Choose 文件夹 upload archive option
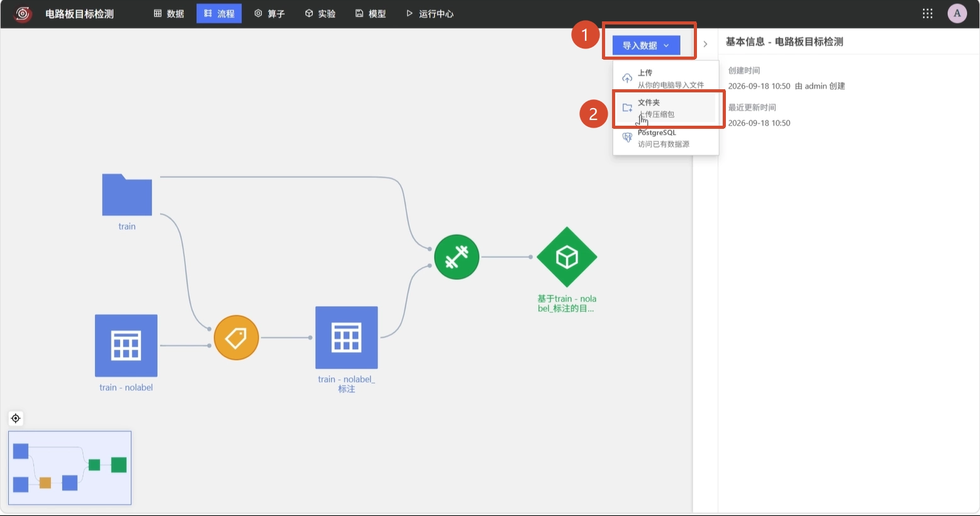 (665, 108)
